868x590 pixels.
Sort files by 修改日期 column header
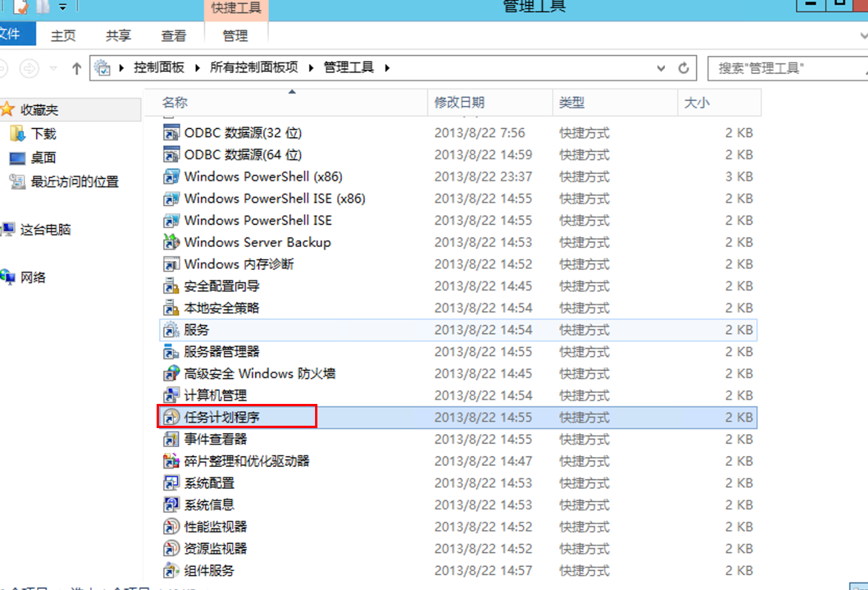coord(459,102)
